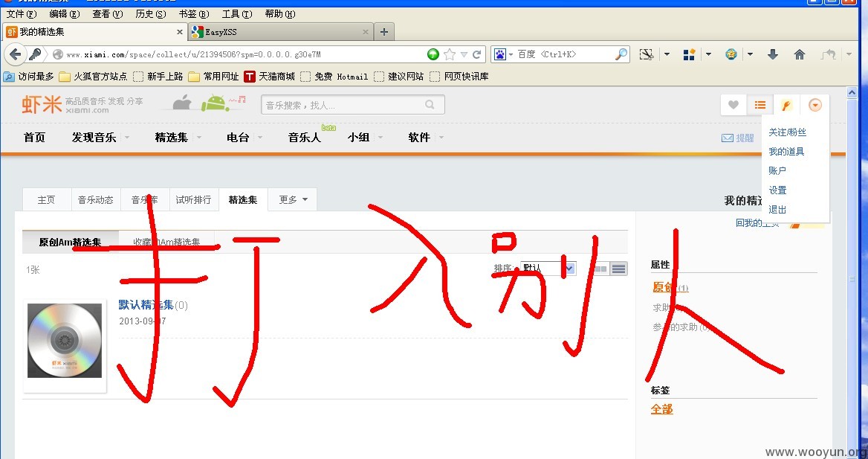Choose 我的道具 from user menu
The image size is (868, 459).
pyautogui.click(x=786, y=151)
